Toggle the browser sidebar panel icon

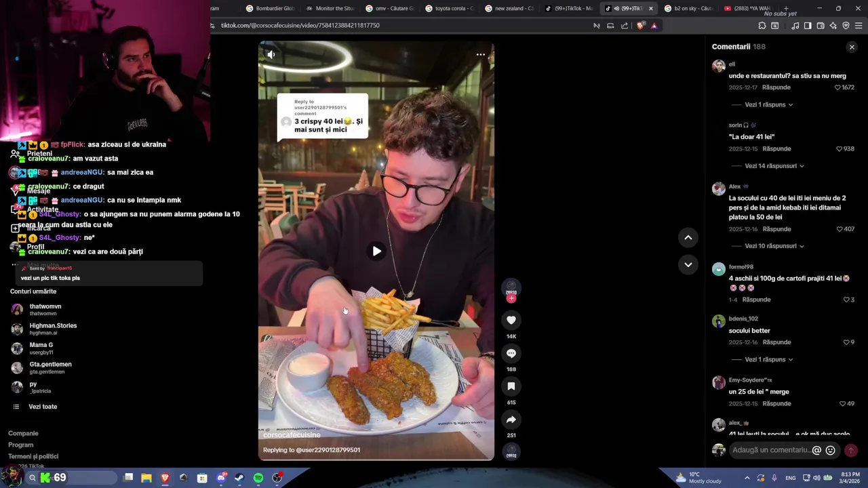tap(808, 26)
